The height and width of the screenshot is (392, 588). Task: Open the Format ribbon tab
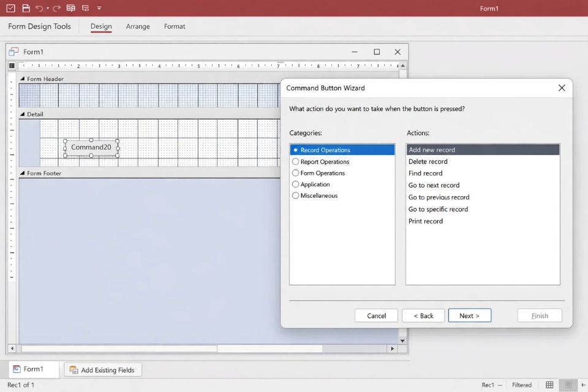coord(175,26)
